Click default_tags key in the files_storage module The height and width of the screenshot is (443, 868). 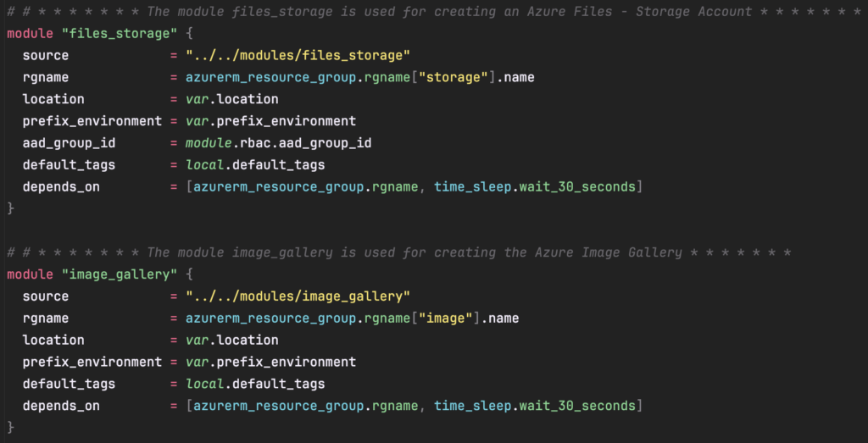pyautogui.click(x=70, y=165)
